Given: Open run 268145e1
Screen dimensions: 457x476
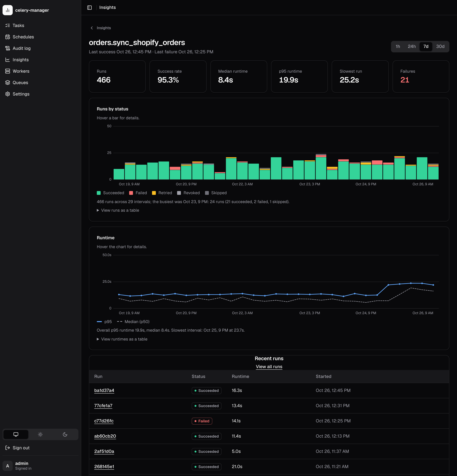Looking at the screenshot, I should click(x=104, y=466).
